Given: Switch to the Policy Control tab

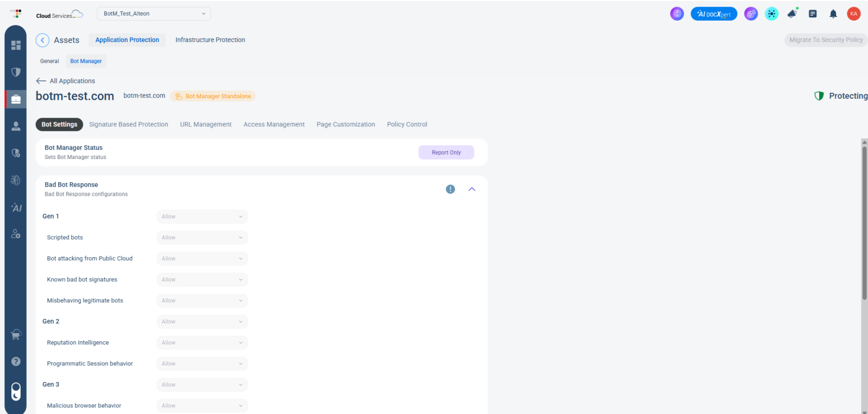Looking at the screenshot, I should [x=407, y=125].
